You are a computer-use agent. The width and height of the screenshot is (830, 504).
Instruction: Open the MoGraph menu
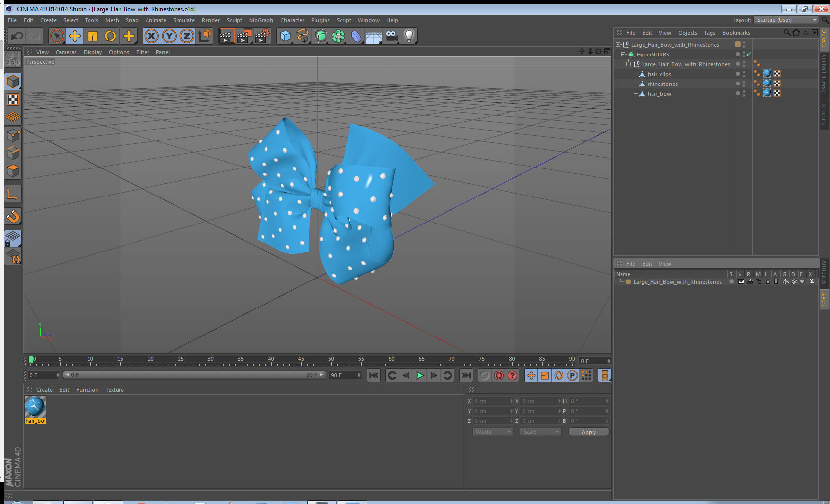pyautogui.click(x=261, y=20)
